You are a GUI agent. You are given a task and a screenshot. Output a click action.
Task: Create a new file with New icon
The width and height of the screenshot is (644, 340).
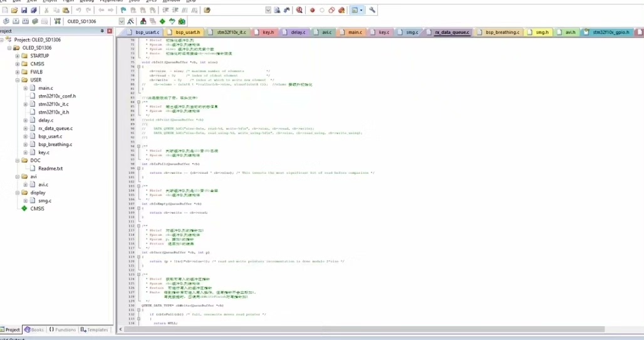[6, 10]
